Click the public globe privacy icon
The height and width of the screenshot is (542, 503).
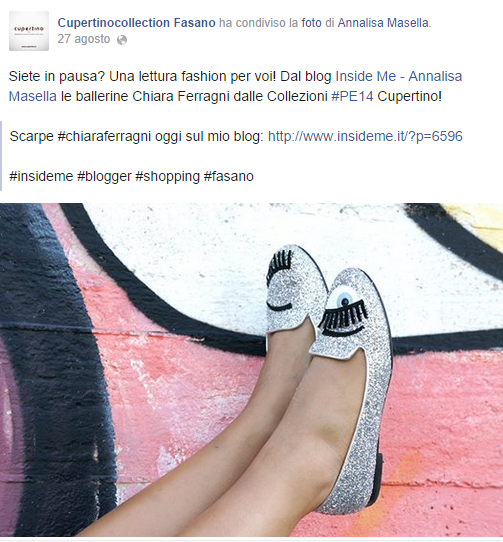122,40
